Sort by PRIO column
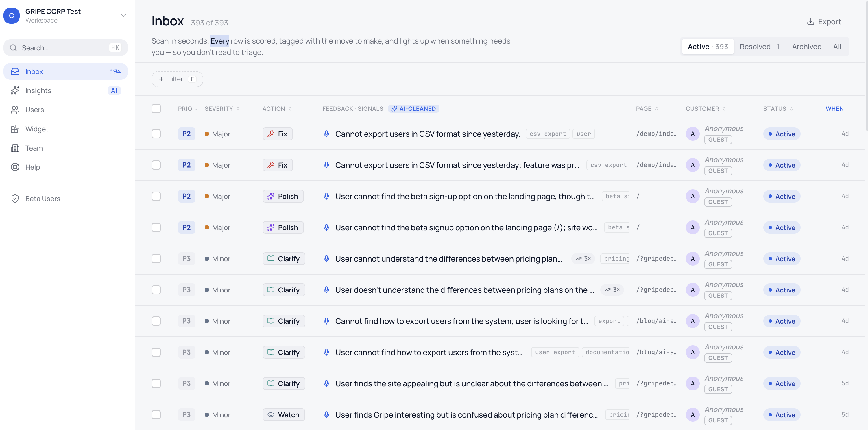The height and width of the screenshot is (430, 868). [x=188, y=108]
